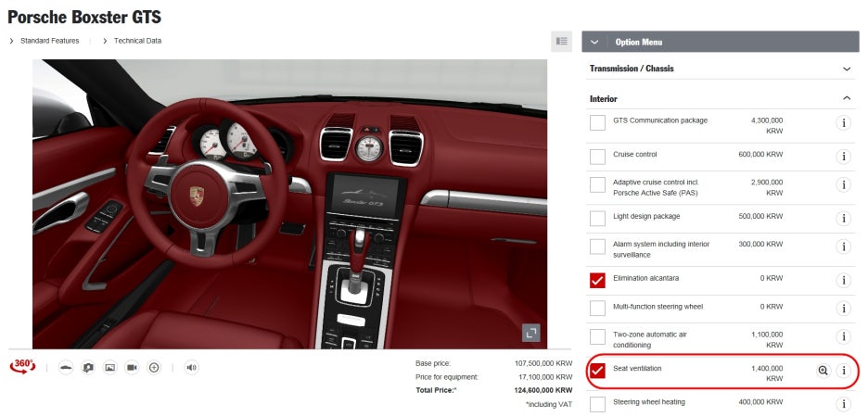Click the Light design package label
The width and height of the screenshot is (868, 417).
[646, 216]
